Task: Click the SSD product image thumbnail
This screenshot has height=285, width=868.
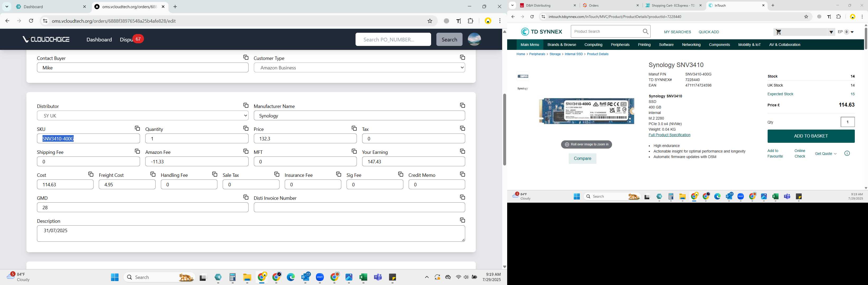Action: [x=522, y=76]
